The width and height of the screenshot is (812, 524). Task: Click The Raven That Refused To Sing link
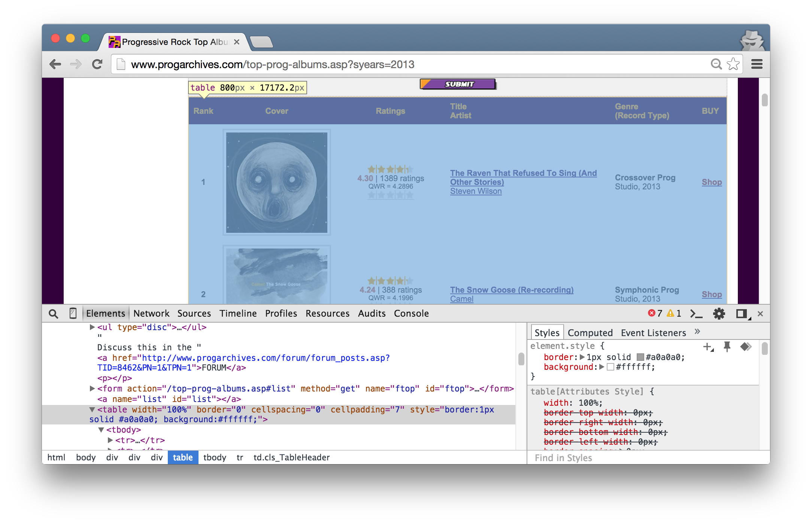click(523, 177)
